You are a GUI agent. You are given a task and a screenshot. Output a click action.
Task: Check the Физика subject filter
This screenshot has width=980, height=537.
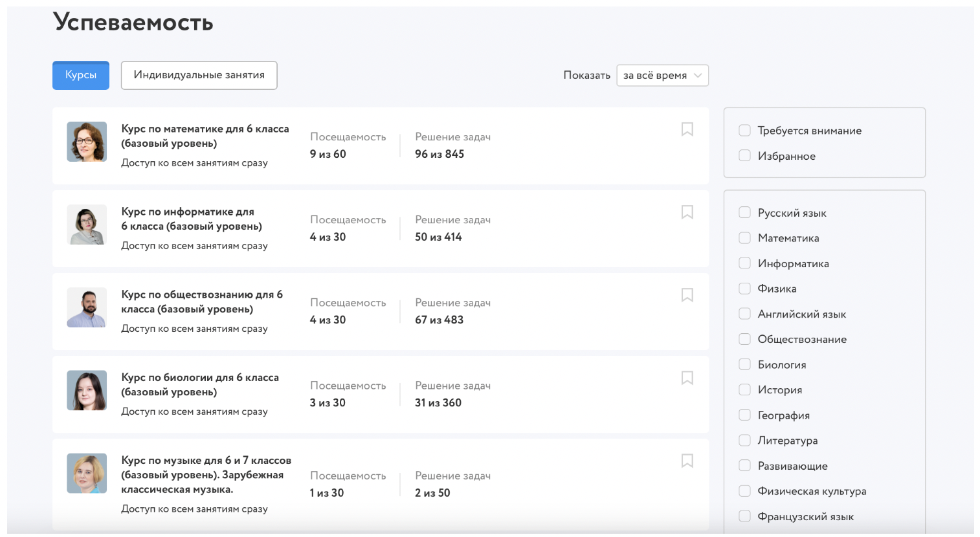pos(745,289)
